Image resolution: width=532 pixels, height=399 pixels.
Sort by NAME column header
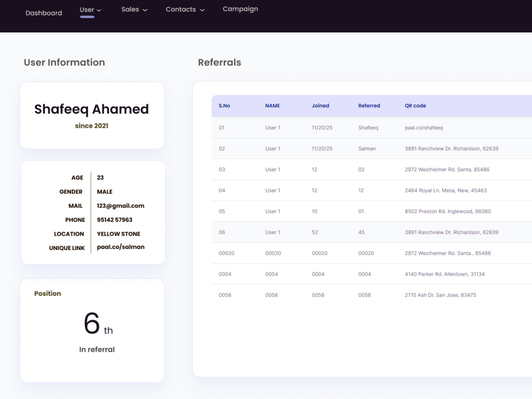tap(272, 106)
